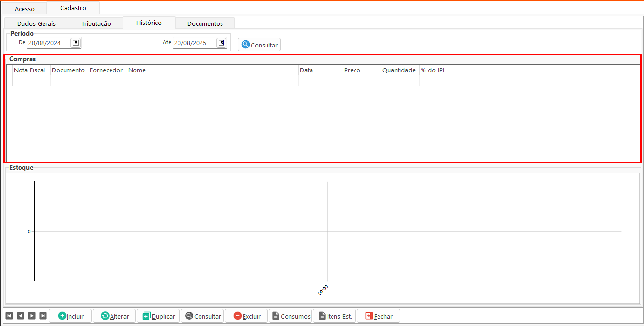
Task: Jump to the last record
Action: (43, 316)
